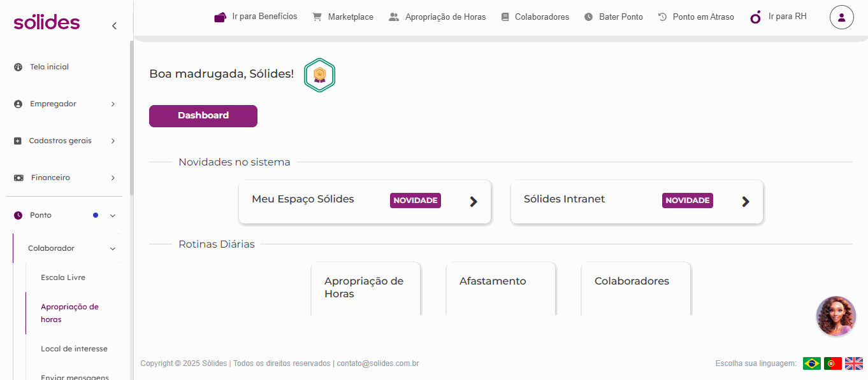Screen dimensions: 868x380
Task: Open the Meu Espaço Sólides card
Action: click(x=365, y=202)
